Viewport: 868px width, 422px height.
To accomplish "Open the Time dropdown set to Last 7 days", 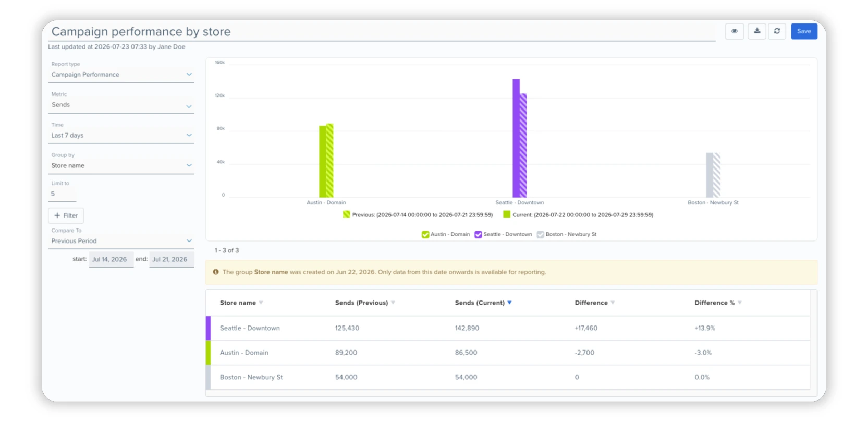I will click(x=121, y=136).
